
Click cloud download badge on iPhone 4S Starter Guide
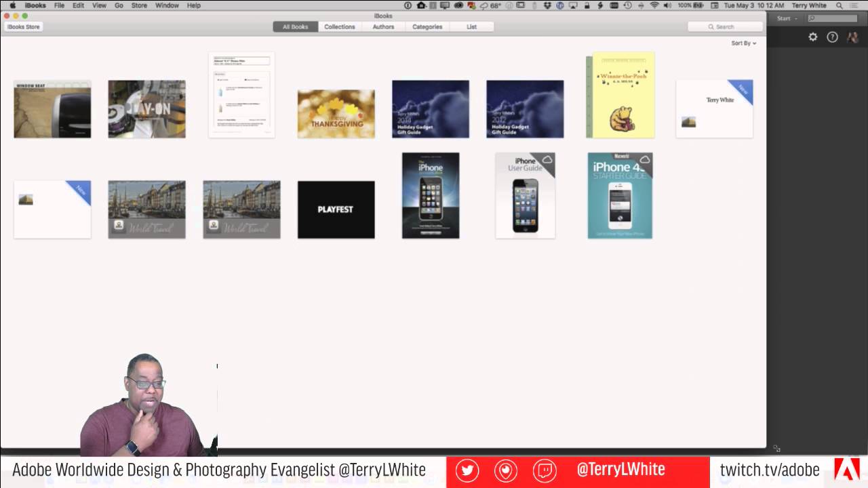644,160
